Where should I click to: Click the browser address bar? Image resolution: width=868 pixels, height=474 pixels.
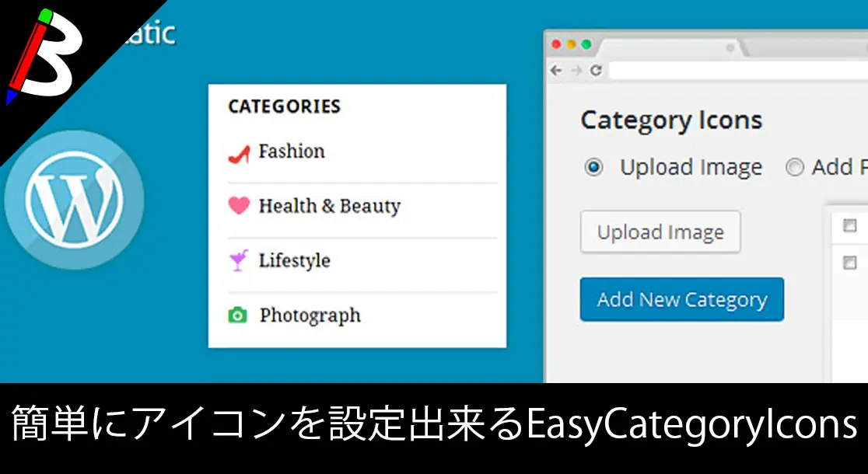point(738,71)
